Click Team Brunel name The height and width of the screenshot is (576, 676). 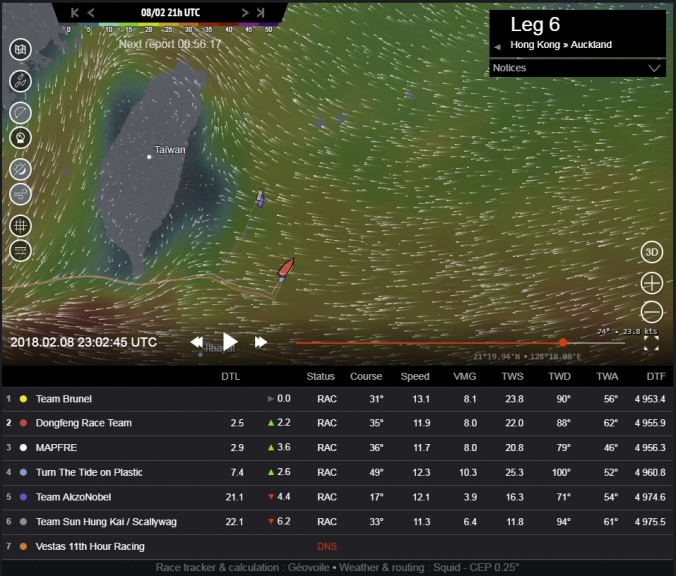tap(64, 399)
